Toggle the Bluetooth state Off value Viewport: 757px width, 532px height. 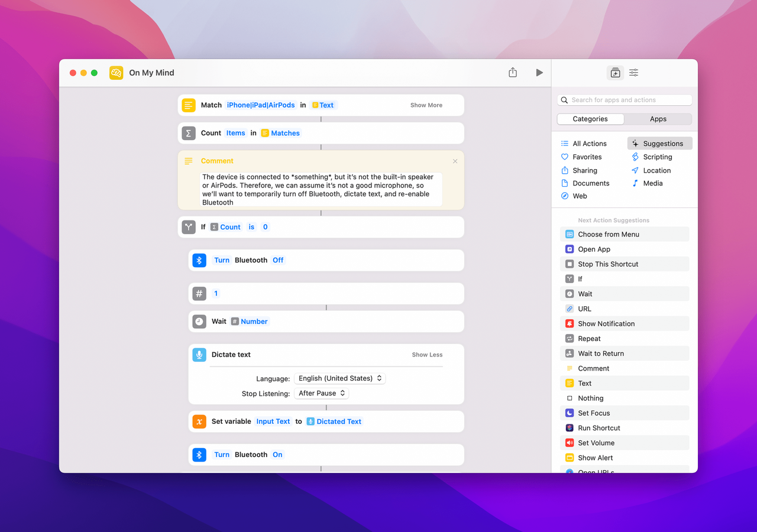point(278,260)
